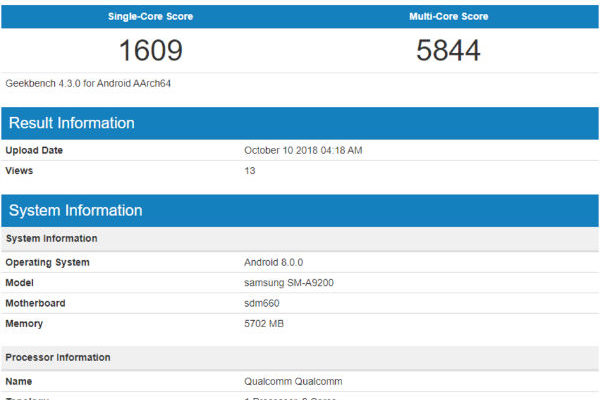Screen dimensions: 600x400
Task: Click the processor Name label
Action: coord(19,382)
